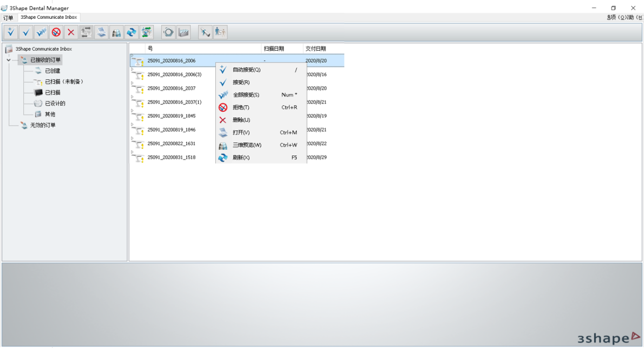Choose 打开(V) in the context menu
Image resolution: width=644 pixels, height=348 pixels.
tap(261, 133)
